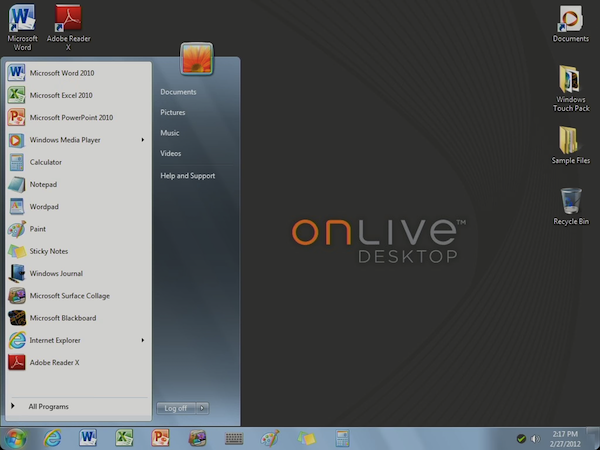Open Internet Explorer from the taskbar
Screen dimensions: 600x450
52,438
